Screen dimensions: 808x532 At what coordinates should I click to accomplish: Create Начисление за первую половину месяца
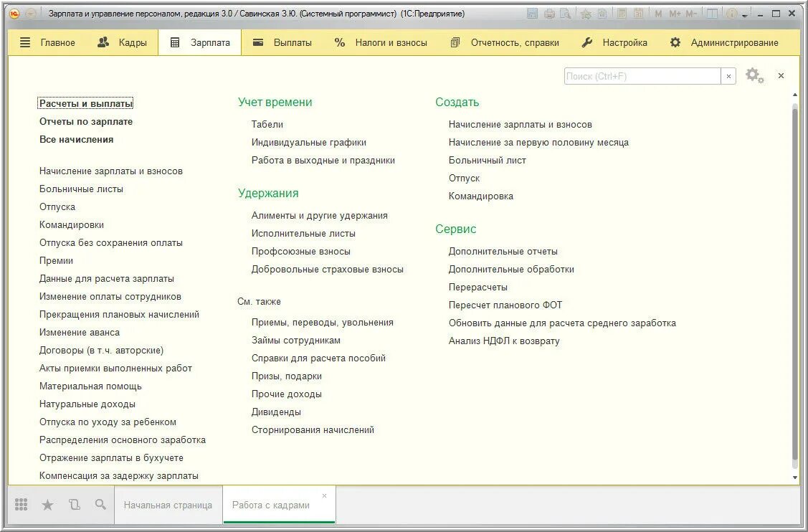[538, 142]
